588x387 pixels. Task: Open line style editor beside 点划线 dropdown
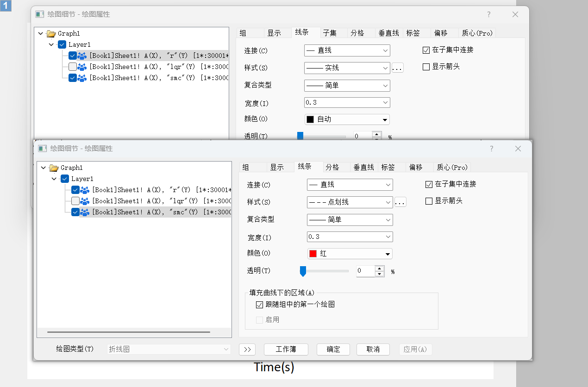400,202
